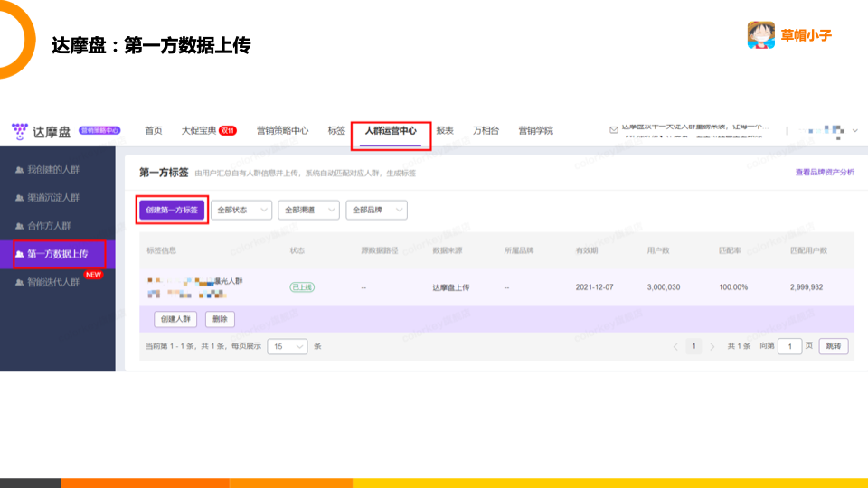Select the 人群运营中心 tab
This screenshot has height=488, width=868.
point(391,130)
